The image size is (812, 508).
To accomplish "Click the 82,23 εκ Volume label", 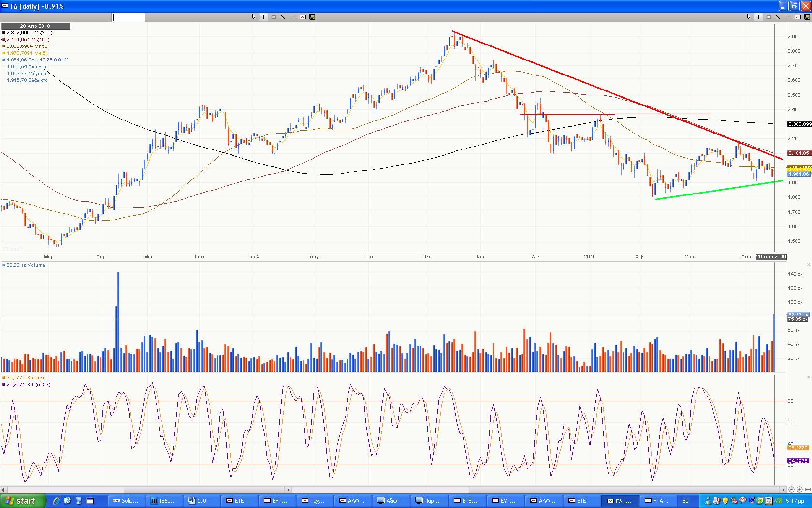I will point(24,265).
